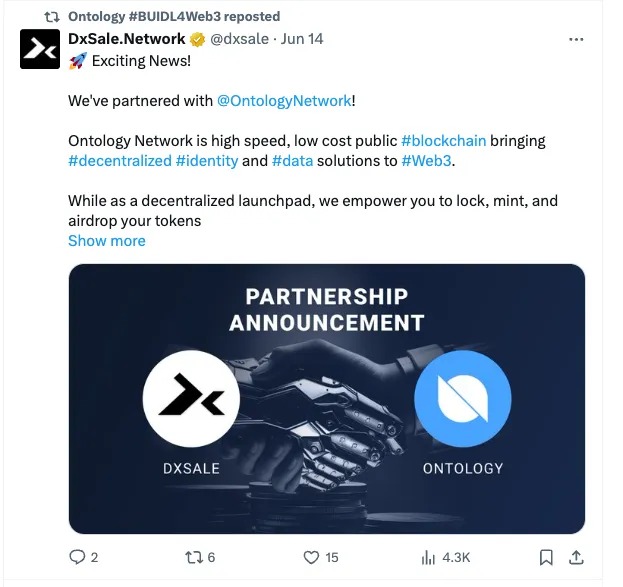Viewport: 623px width, 587px height.
Task: Open the three-dot more options menu
Action: coord(576,39)
